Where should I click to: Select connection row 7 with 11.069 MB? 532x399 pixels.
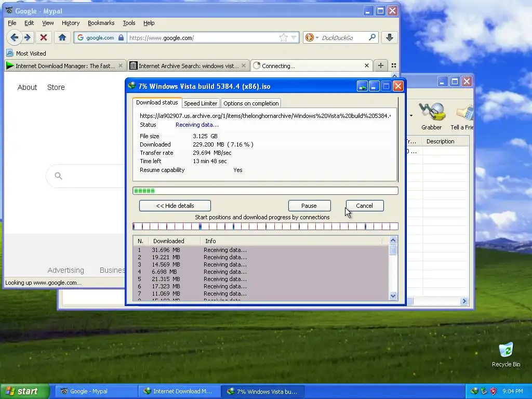tap(261, 294)
